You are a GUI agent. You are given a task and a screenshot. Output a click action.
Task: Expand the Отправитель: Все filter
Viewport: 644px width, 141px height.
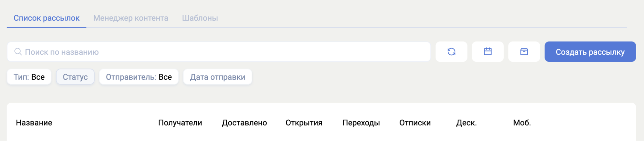139,77
